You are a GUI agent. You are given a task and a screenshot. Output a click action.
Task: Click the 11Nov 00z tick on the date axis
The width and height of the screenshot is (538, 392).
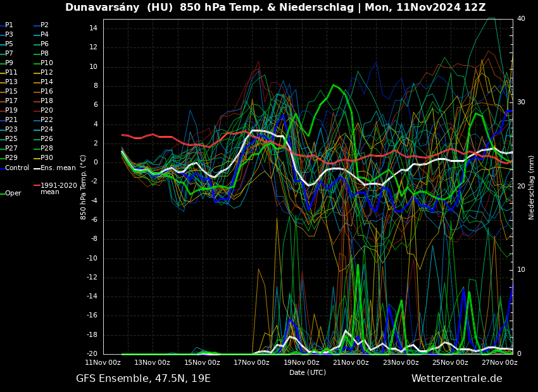click(103, 363)
